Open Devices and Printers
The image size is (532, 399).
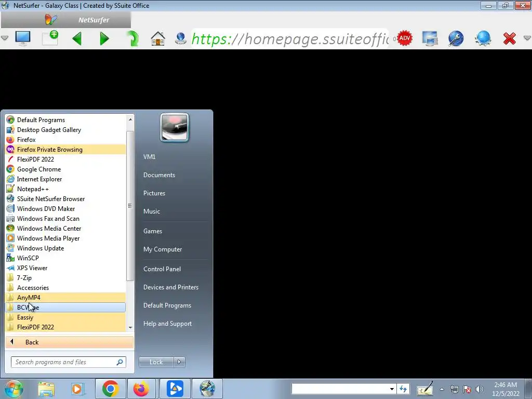point(170,287)
